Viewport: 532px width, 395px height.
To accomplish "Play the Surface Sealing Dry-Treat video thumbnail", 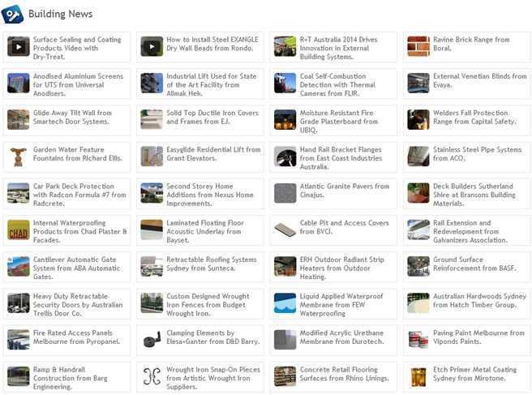I will click(19, 46).
